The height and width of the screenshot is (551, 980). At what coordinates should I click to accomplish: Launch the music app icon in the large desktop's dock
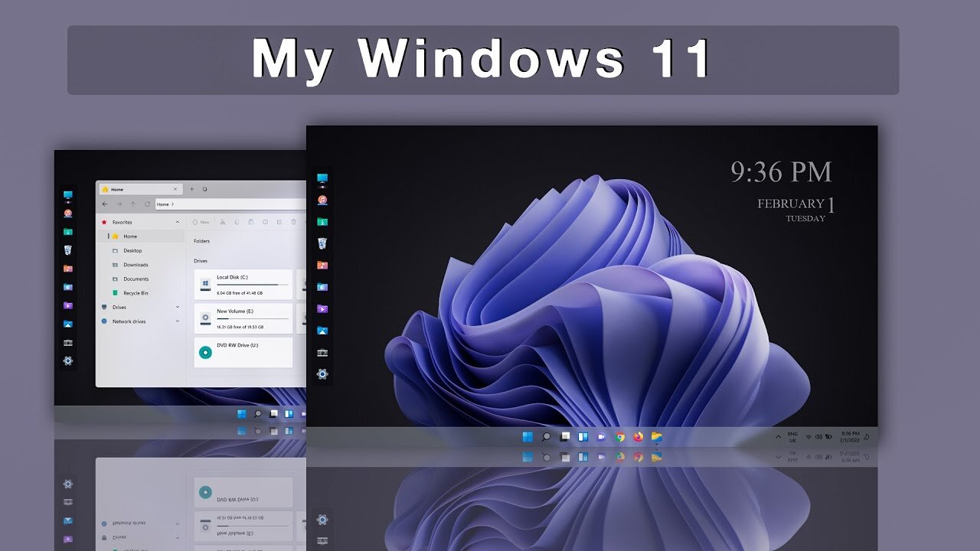(x=322, y=200)
